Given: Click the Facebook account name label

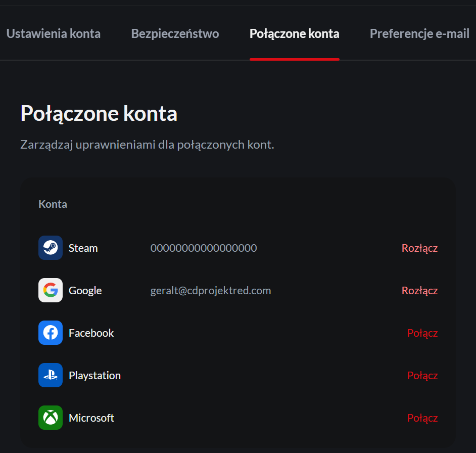Looking at the screenshot, I should [x=91, y=333].
